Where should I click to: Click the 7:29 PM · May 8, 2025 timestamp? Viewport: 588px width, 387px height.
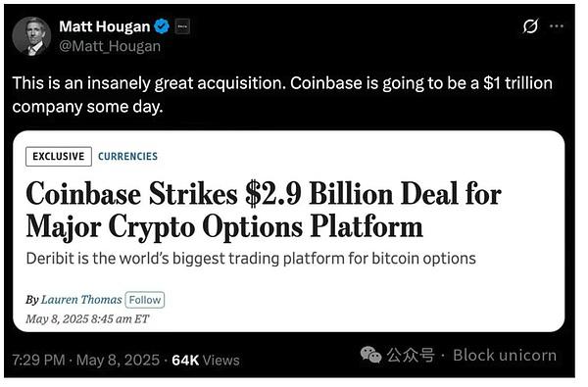(x=86, y=360)
